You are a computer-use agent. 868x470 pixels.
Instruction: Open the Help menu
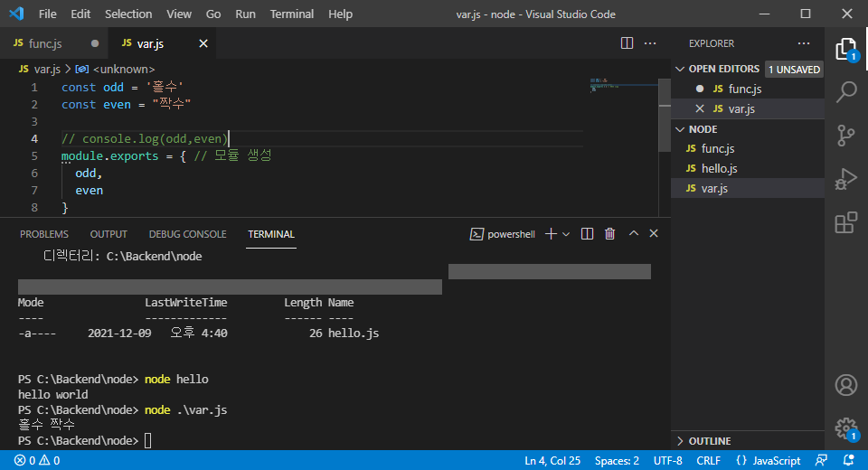(x=340, y=14)
